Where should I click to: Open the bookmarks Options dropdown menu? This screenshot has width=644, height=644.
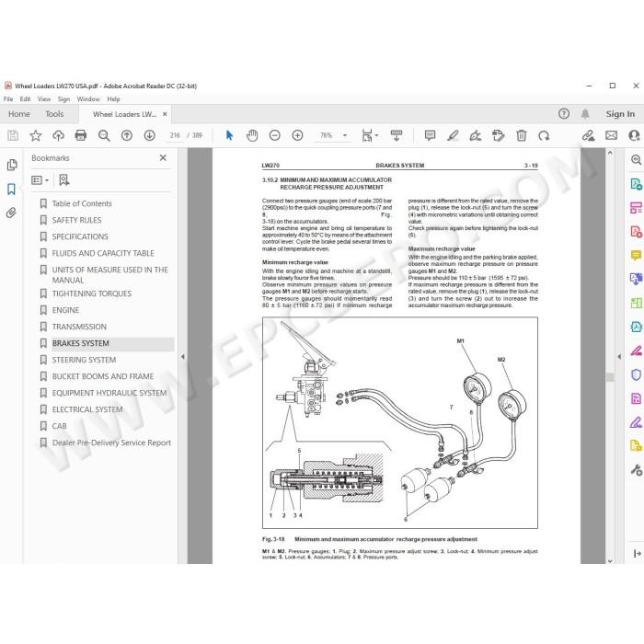40,180
